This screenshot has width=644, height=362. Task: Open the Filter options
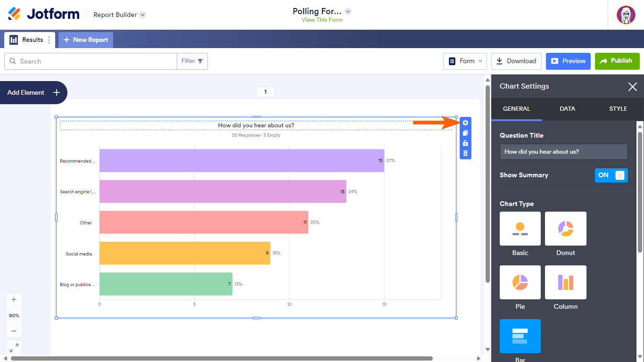[x=192, y=61]
